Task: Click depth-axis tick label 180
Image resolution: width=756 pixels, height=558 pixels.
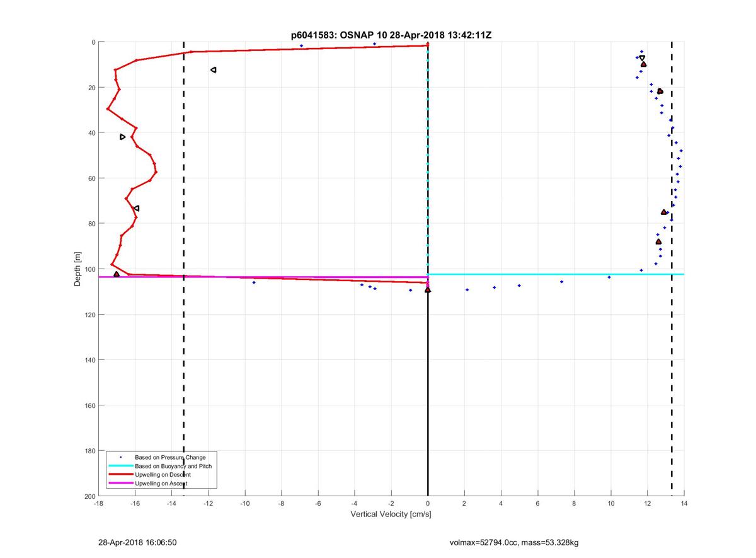Action: click(x=89, y=451)
